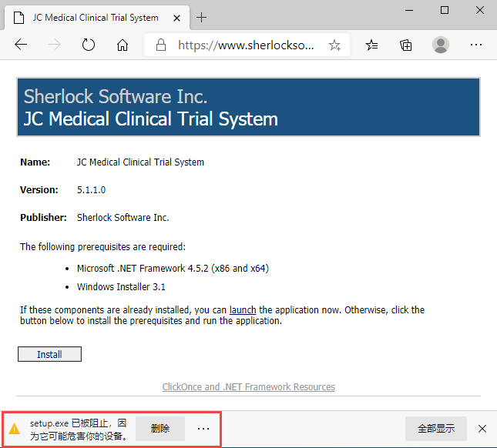Open the browser home page
Viewport: 497px width, 448px height.
tap(123, 45)
